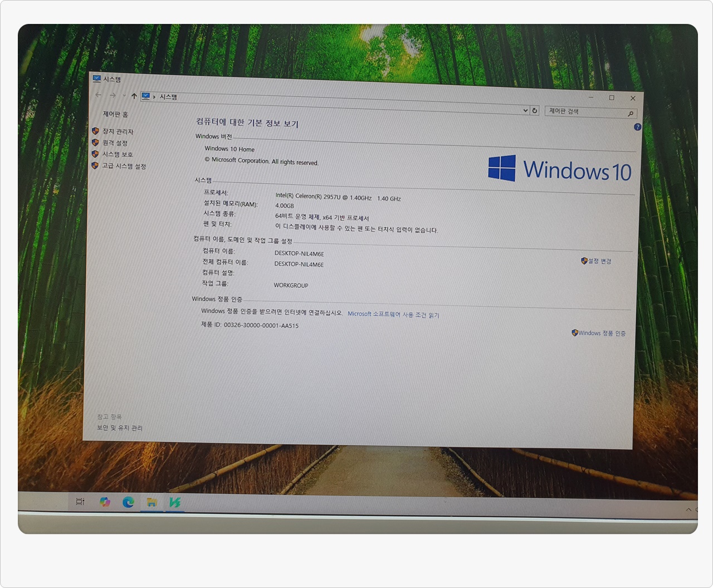Select the 4.00GB memory value

285,205
